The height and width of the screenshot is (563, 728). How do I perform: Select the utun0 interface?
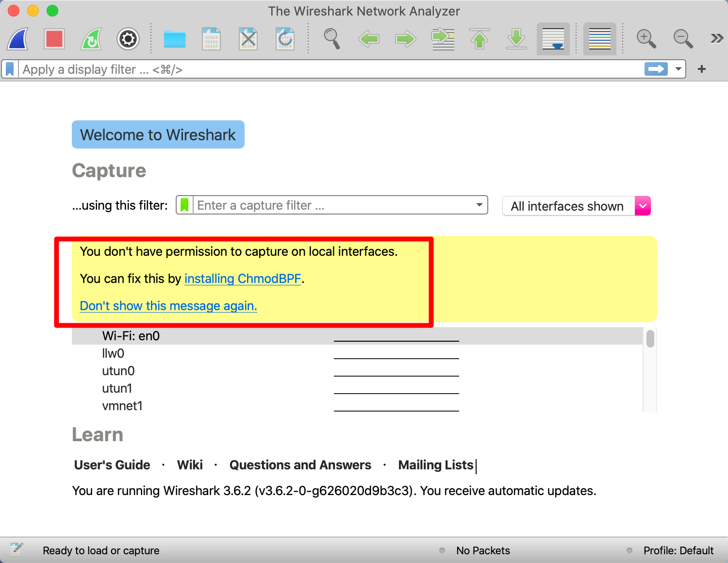[357, 371]
